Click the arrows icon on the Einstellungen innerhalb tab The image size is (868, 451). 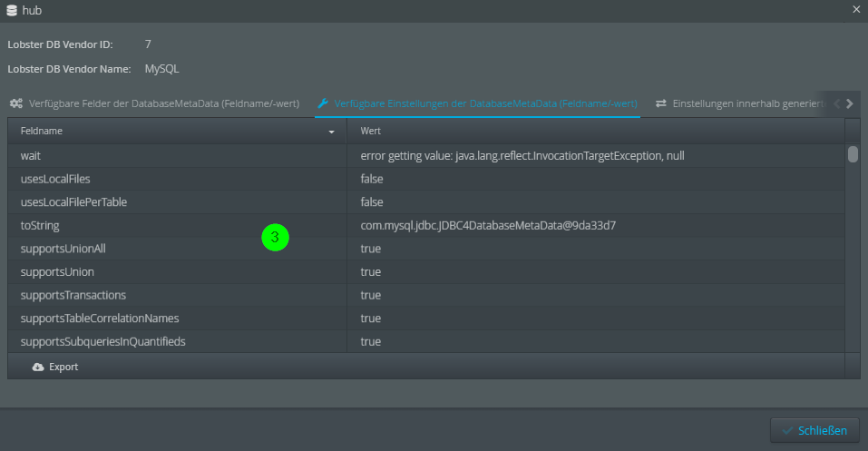coord(661,103)
